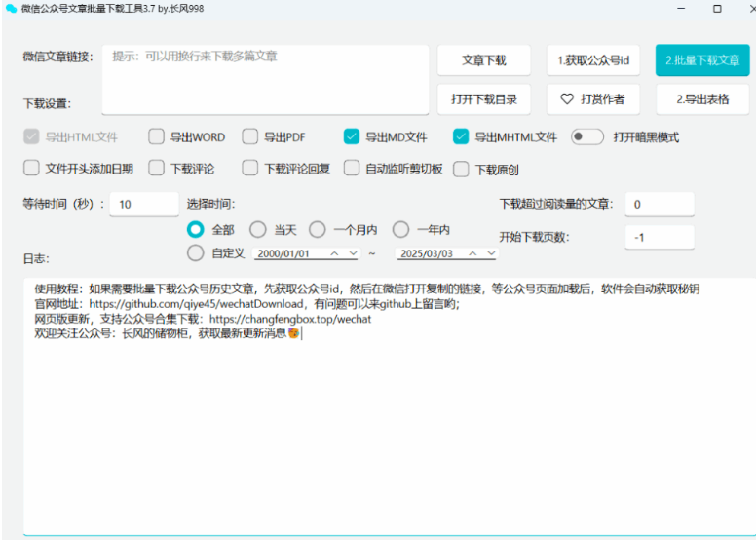Click the down arrow of start date 2000/01/01

tap(353, 253)
